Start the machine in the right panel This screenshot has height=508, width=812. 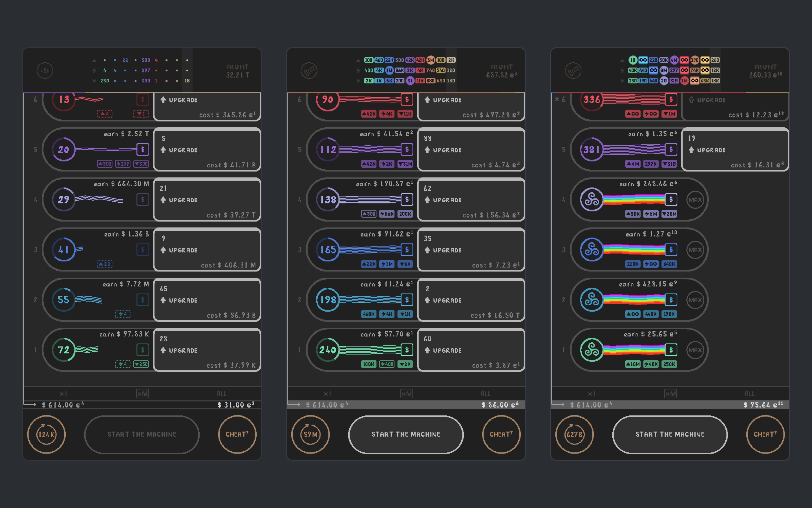(670, 434)
